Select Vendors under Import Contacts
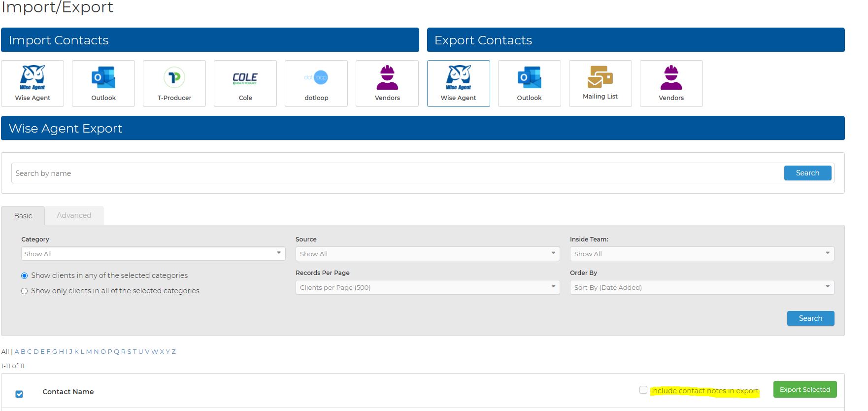The height and width of the screenshot is (411, 868). click(x=387, y=83)
